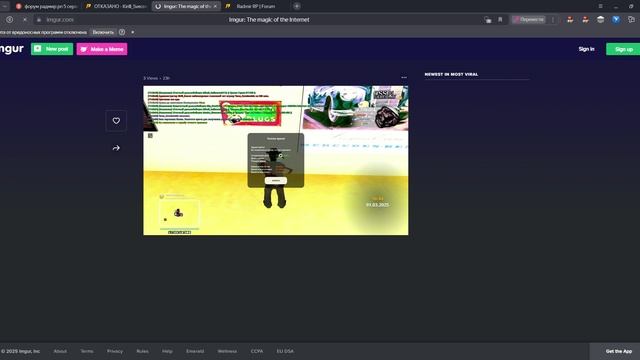Click the pink Make a Meme button
The width and height of the screenshot is (640, 360).
click(102, 49)
